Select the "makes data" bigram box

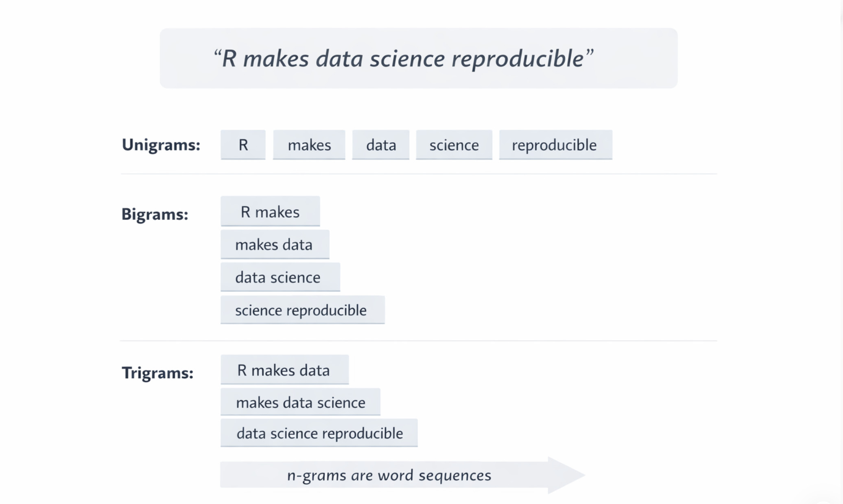(x=275, y=244)
